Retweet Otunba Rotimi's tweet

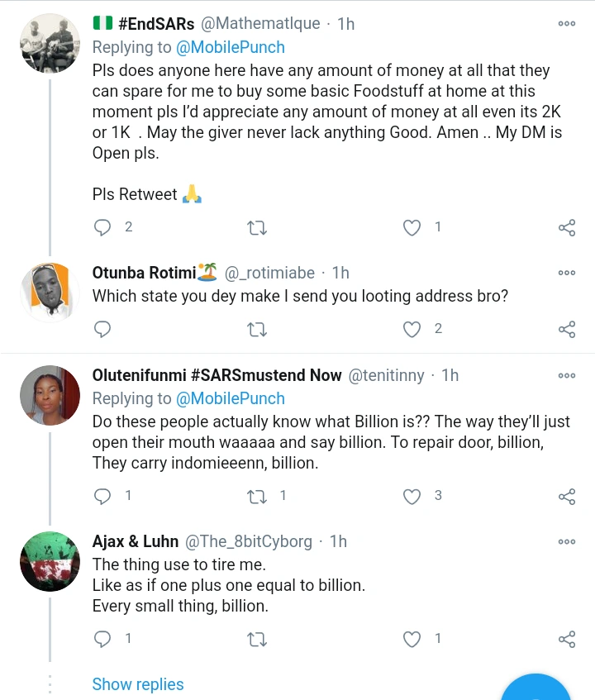257,330
